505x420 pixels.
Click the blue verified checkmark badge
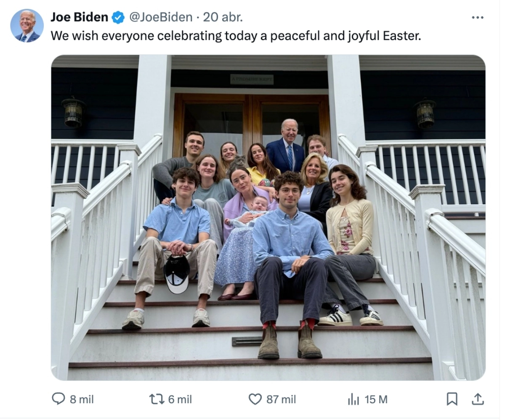tap(118, 18)
